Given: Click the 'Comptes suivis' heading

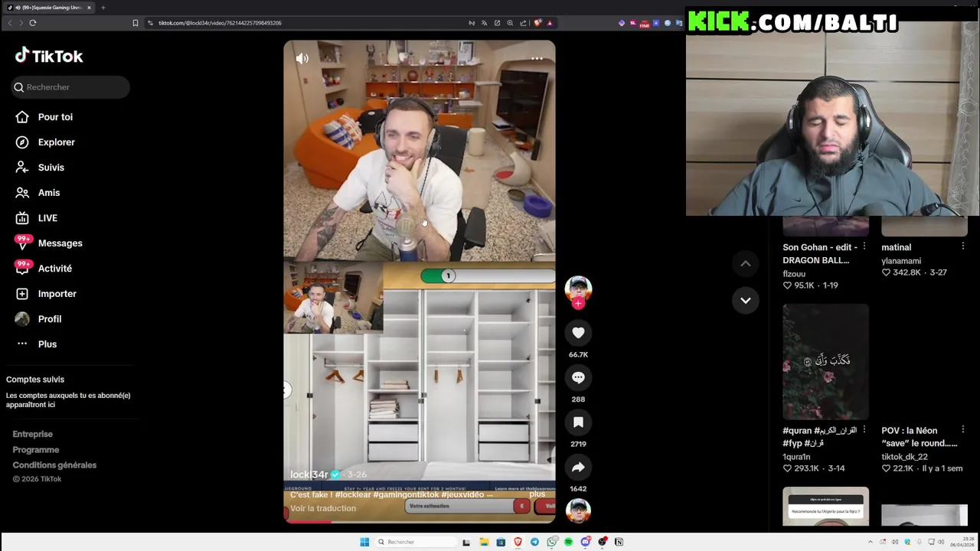Looking at the screenshot, I should pyautogui.click(x=35, y=380).
